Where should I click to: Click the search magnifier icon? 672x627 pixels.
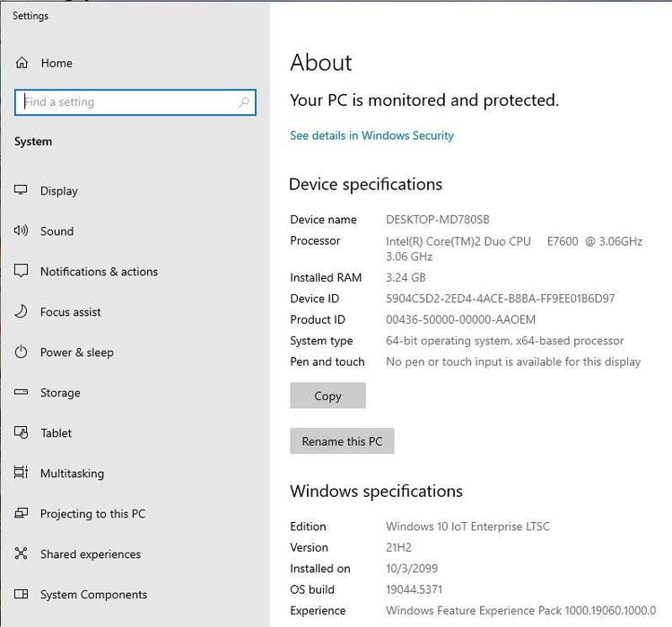(x=244, y=102)
